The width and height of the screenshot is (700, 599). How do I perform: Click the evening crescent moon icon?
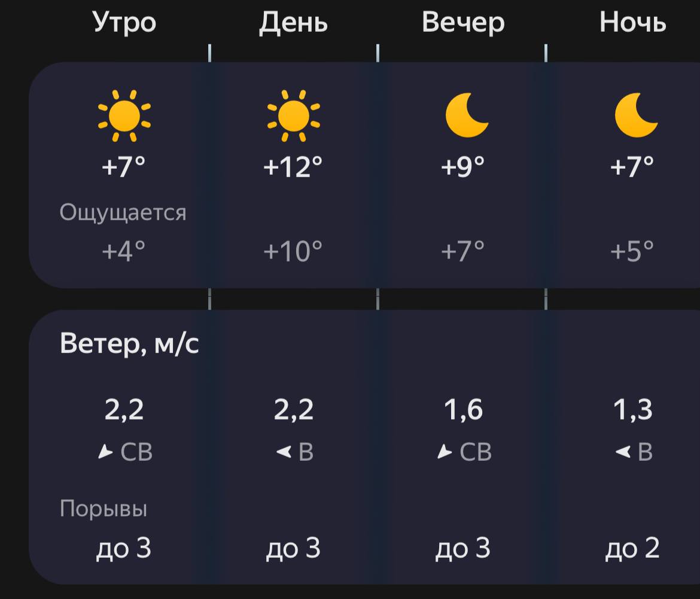click(x=466, y=115)
